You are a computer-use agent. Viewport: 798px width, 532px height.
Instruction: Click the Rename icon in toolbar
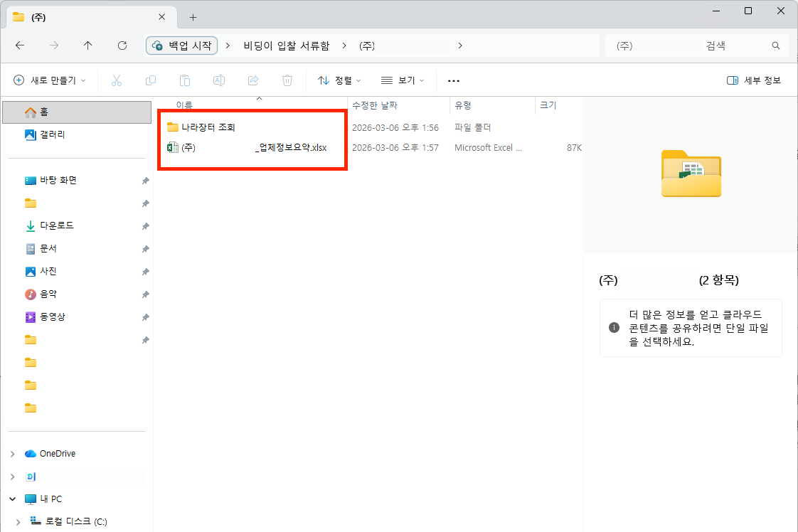(x=219, y=80)
